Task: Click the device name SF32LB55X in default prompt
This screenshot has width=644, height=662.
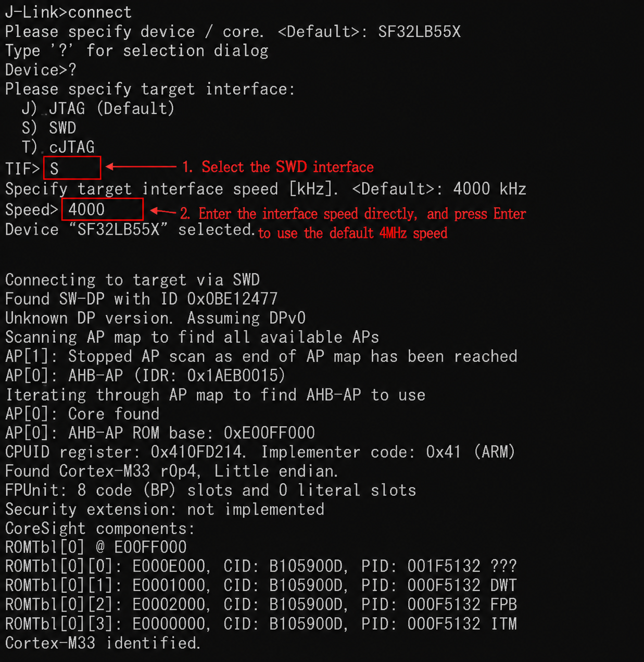Action: tap(419, 32)
